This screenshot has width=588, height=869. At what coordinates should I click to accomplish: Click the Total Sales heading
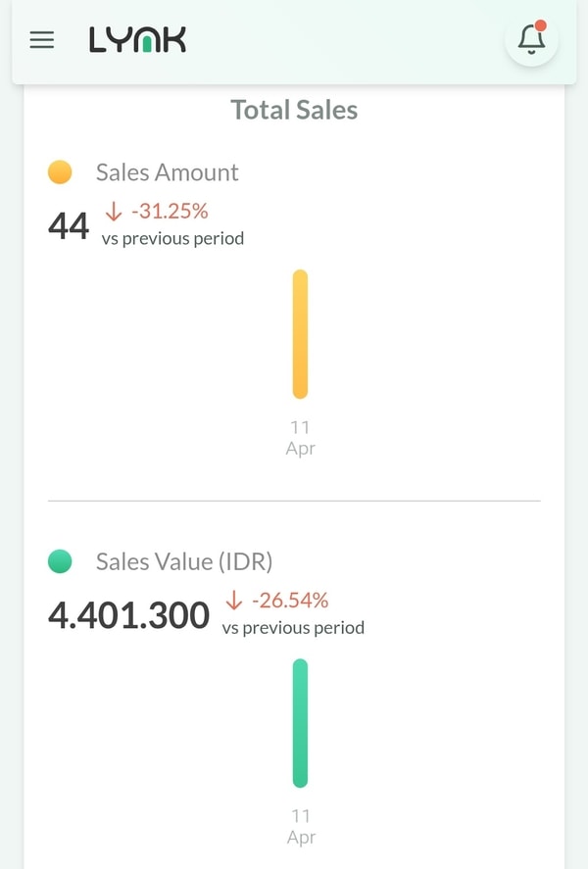[x=294, y=110]
